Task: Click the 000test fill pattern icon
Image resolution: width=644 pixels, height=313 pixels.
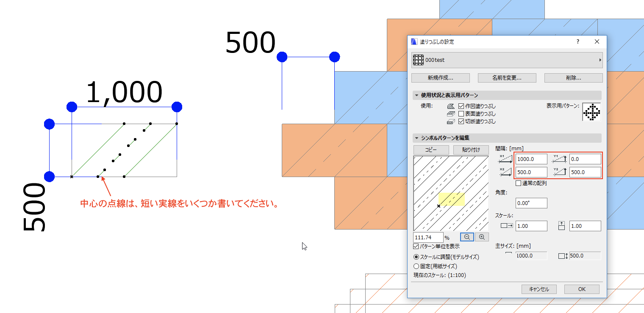Action: coord(418,60)
